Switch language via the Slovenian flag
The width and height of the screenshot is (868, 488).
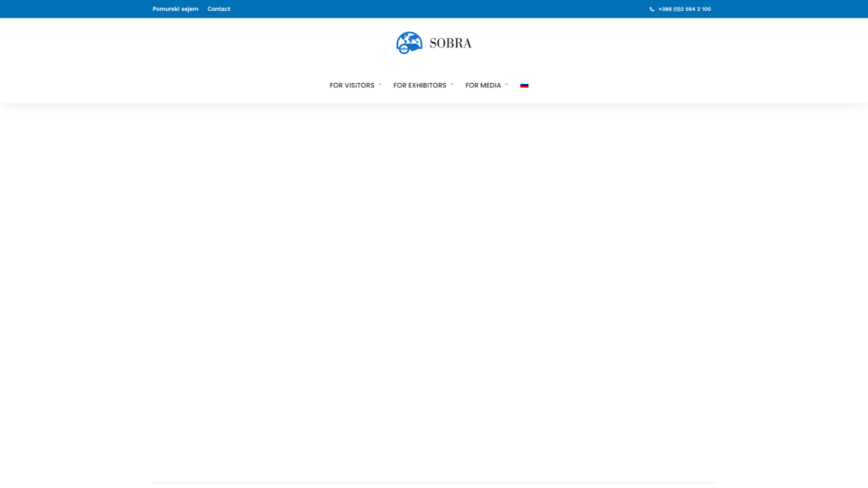point(524,86)
